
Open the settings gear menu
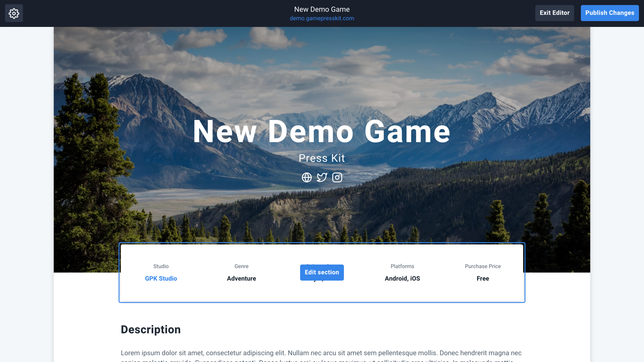pos(14,13)
